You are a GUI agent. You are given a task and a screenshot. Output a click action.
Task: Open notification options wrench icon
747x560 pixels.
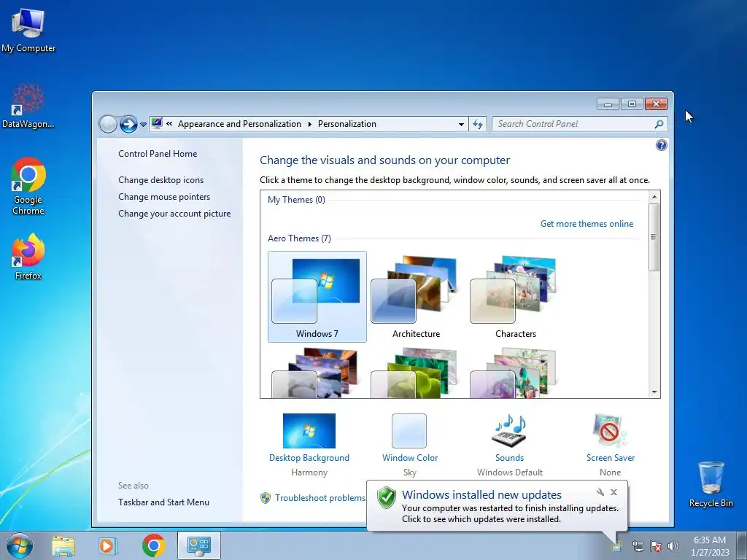[x=600, y=492]
